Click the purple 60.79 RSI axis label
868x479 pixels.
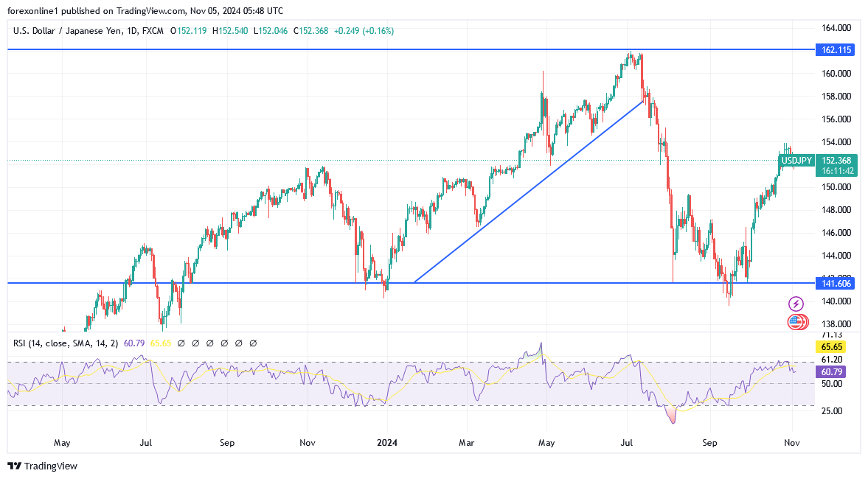pyautogui.click(x=831, y=371)
